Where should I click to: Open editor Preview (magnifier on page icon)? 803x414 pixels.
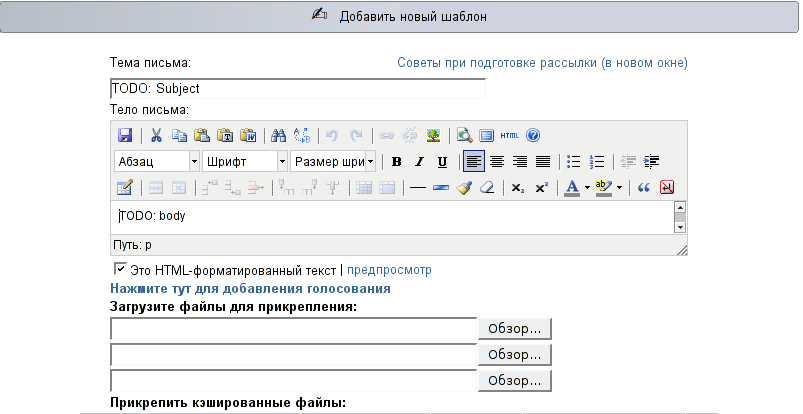(x=464, y=135)
